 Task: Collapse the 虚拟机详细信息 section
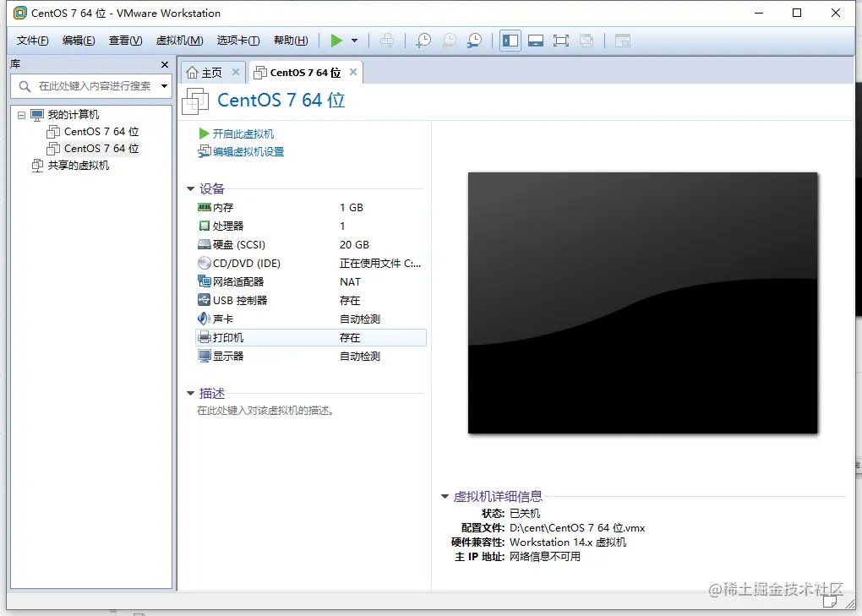[445, 496]
